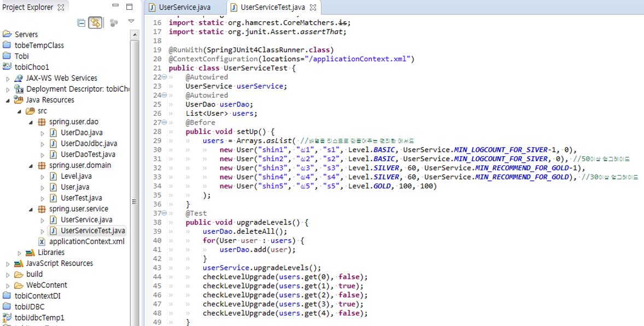
Task: Click userService.upgradeLevels() call line 43
Action: [x=262, y=268]
